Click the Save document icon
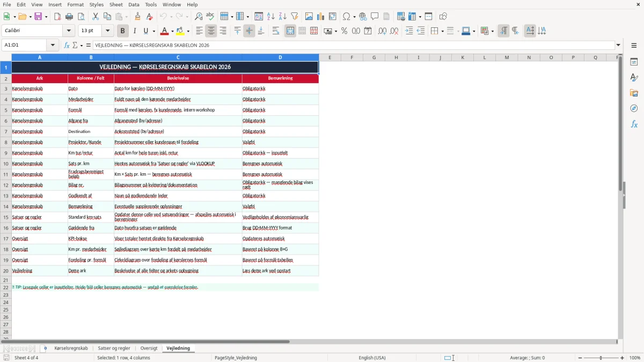The width and height of the screenshot is (644, 362). point(39,17)
